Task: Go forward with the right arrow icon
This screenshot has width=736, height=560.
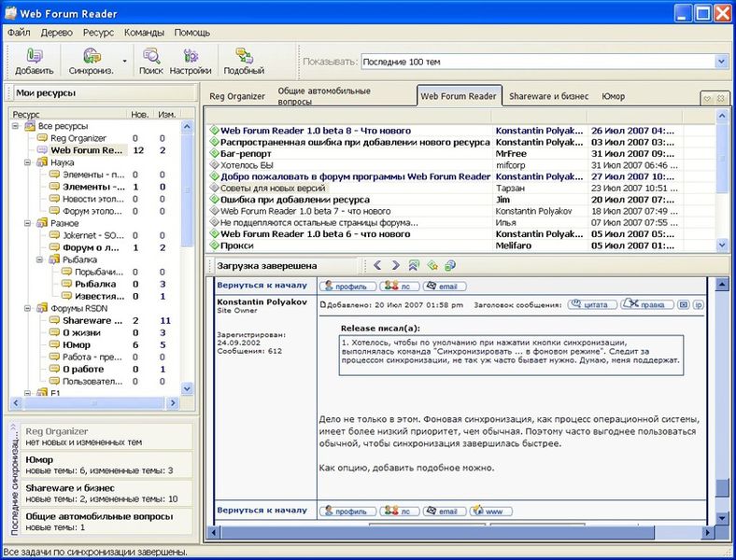Action: (x=396, y=266)
